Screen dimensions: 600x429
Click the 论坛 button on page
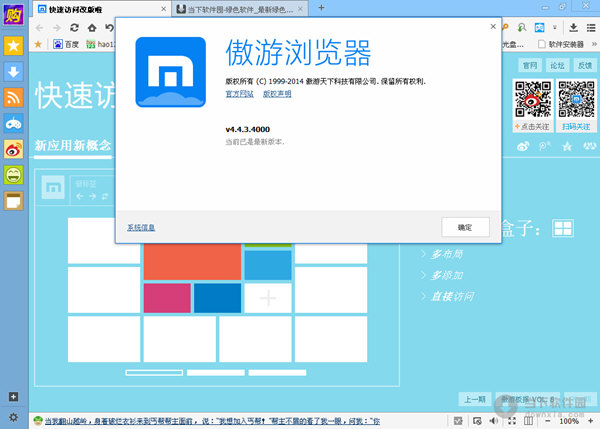tap(558, 66)
